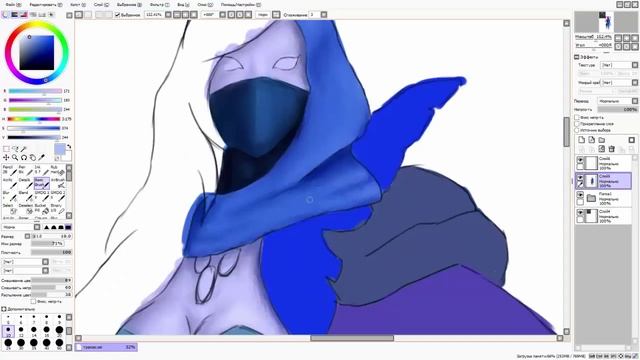The height and width of the screenshot is (360, 640).
Task: Choose the AirBrush preset
Action: click(58, 183)
